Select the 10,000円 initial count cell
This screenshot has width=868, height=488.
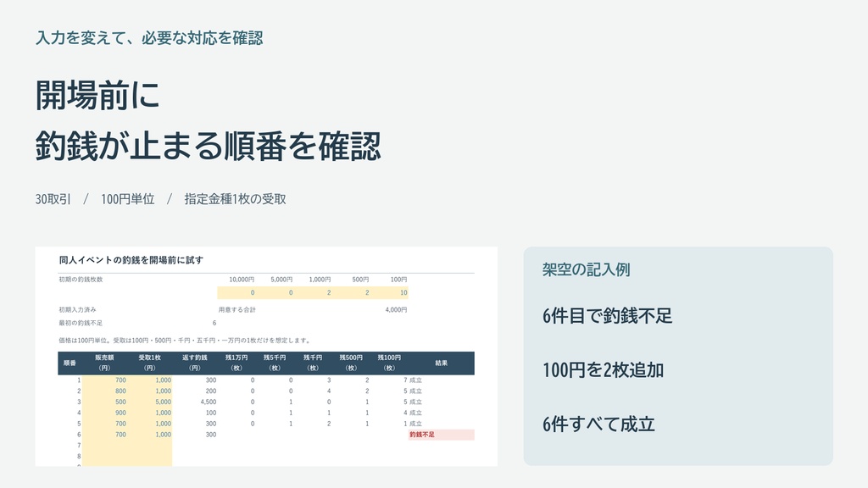click(236, 292)
